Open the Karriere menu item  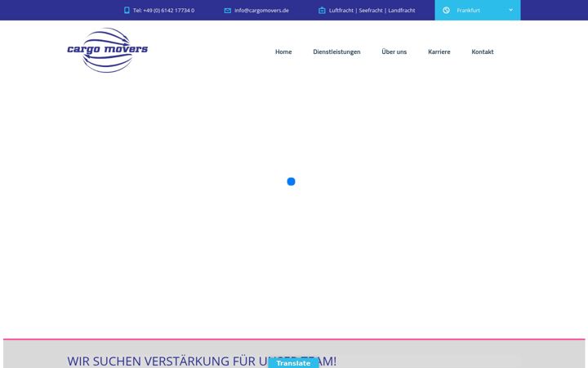439,52
